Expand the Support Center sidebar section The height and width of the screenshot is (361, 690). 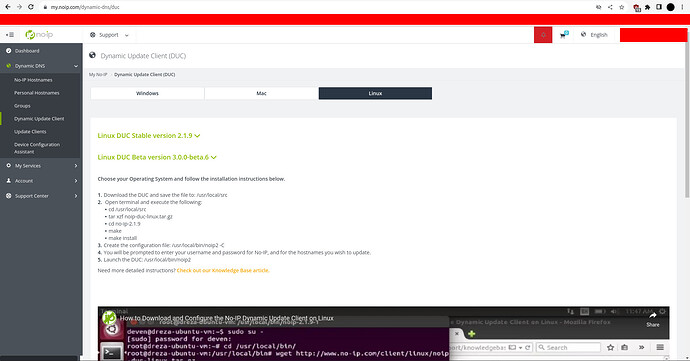coord(41,196)
